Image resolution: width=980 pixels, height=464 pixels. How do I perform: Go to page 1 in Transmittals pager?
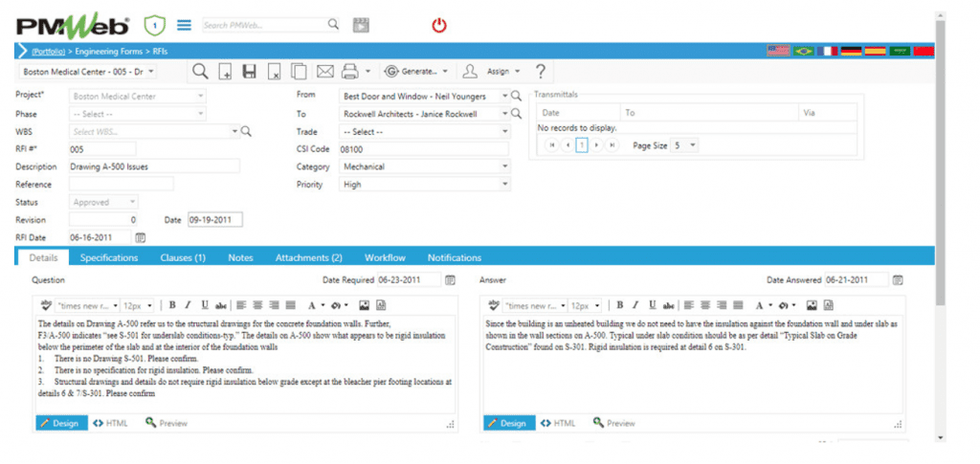581,144
